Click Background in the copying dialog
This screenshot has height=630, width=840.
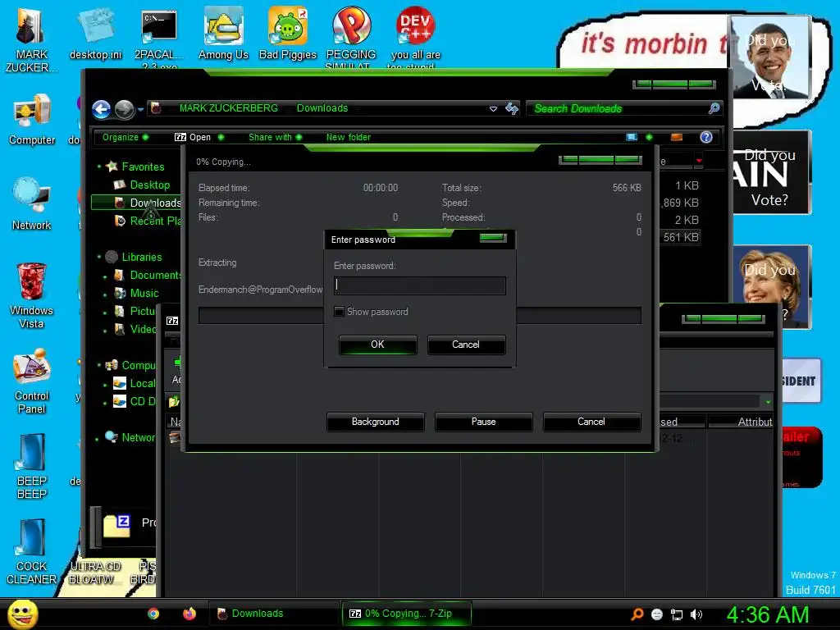click(375, 422)
